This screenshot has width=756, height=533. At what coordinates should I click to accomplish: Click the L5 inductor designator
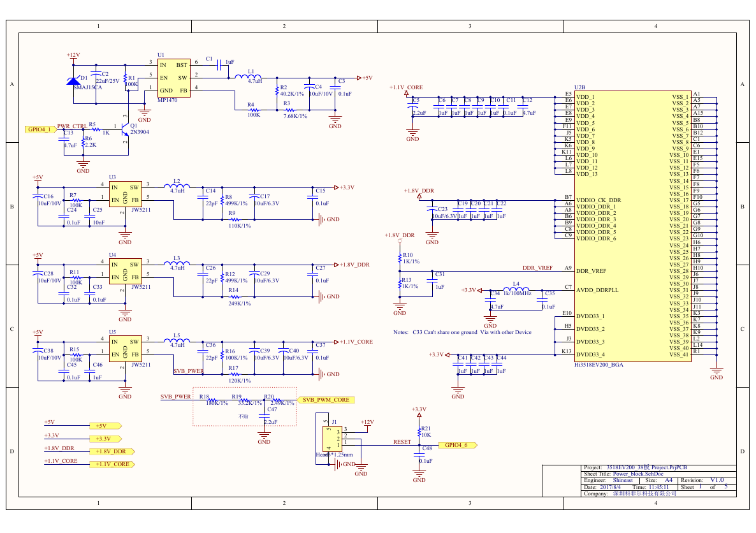point(177,336)
